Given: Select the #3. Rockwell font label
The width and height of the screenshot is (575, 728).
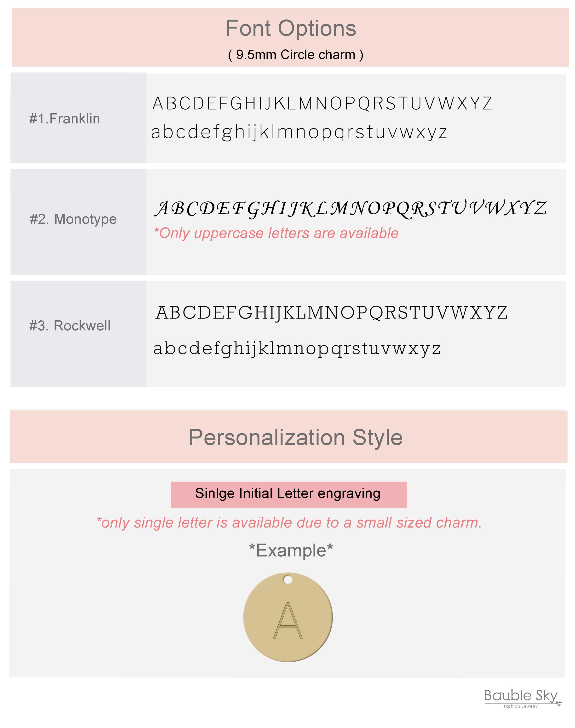Looking at the screenshot, I should [70, 326].
